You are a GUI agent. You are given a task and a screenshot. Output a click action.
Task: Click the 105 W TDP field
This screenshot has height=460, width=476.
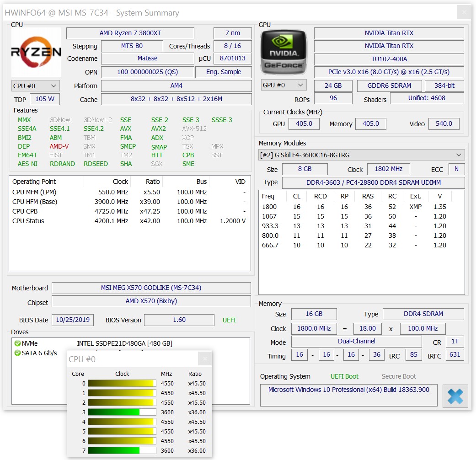coord(45,99)
